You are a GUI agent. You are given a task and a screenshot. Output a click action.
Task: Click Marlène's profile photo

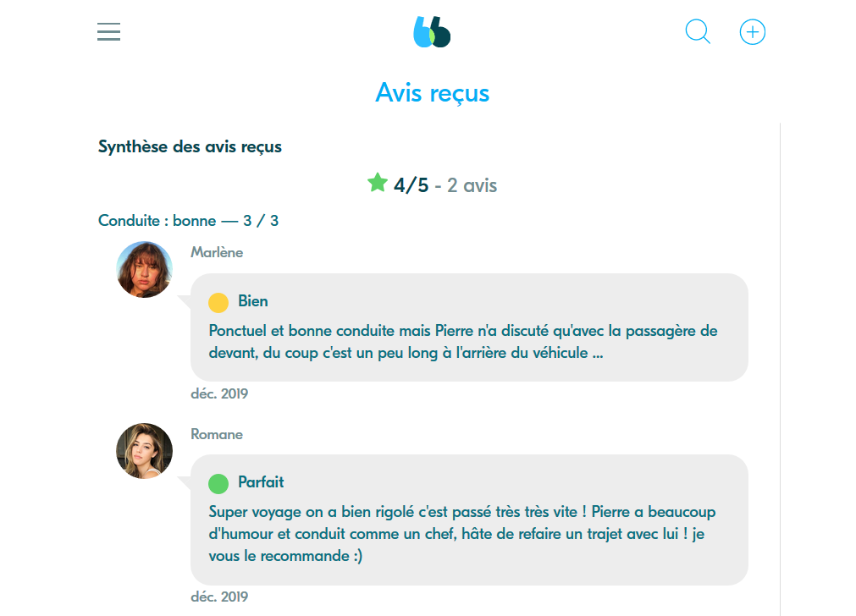click(x=144, y=270)
